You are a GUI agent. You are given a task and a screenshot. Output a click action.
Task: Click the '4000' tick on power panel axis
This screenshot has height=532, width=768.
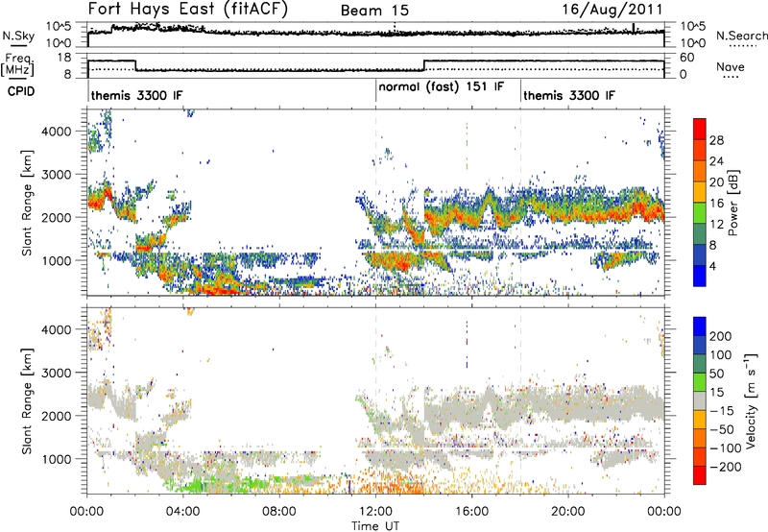coord(56,131)
